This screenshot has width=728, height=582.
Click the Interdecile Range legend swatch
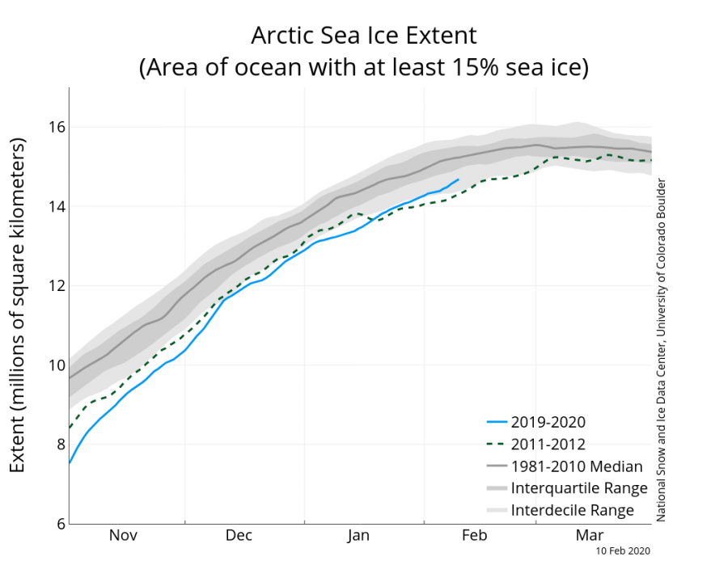coord(497,510)
